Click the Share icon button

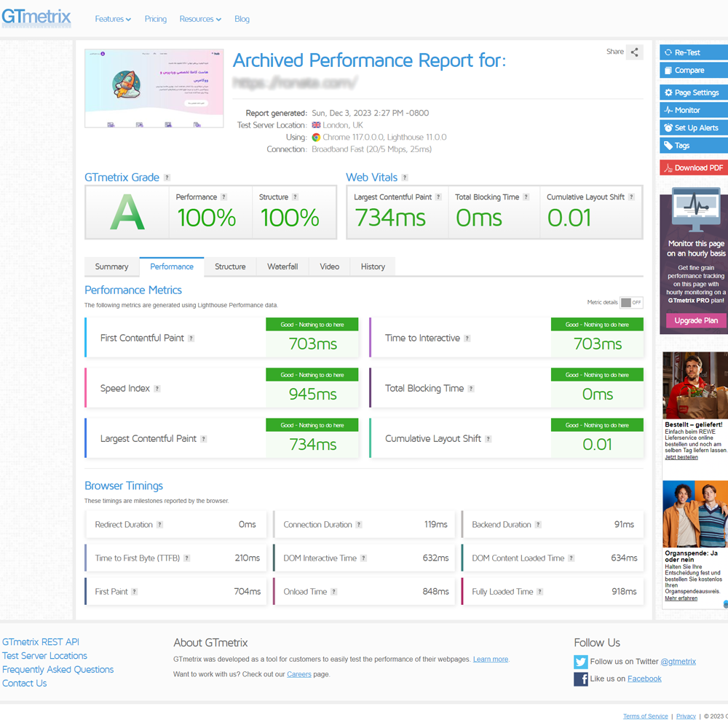tap(634, 52)
